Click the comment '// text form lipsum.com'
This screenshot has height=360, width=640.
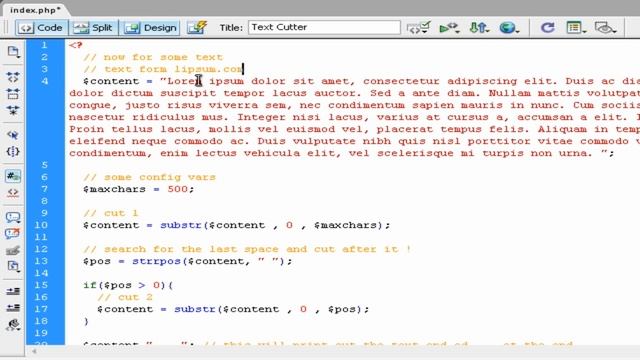click(x=163, y=69)
